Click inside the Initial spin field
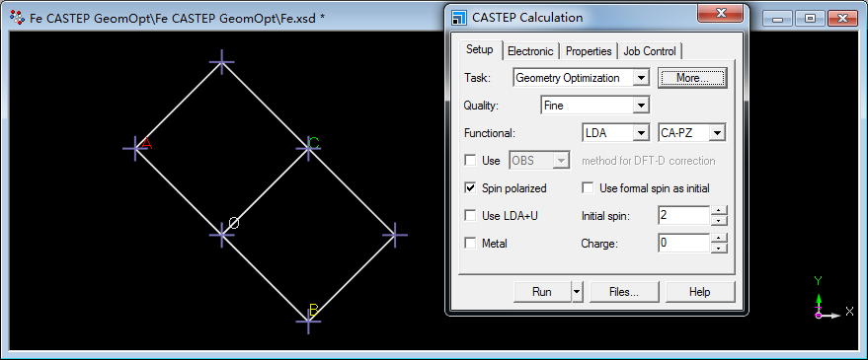Image resolution: width=868 pixels, height=360 pixels. click(683, 215)
